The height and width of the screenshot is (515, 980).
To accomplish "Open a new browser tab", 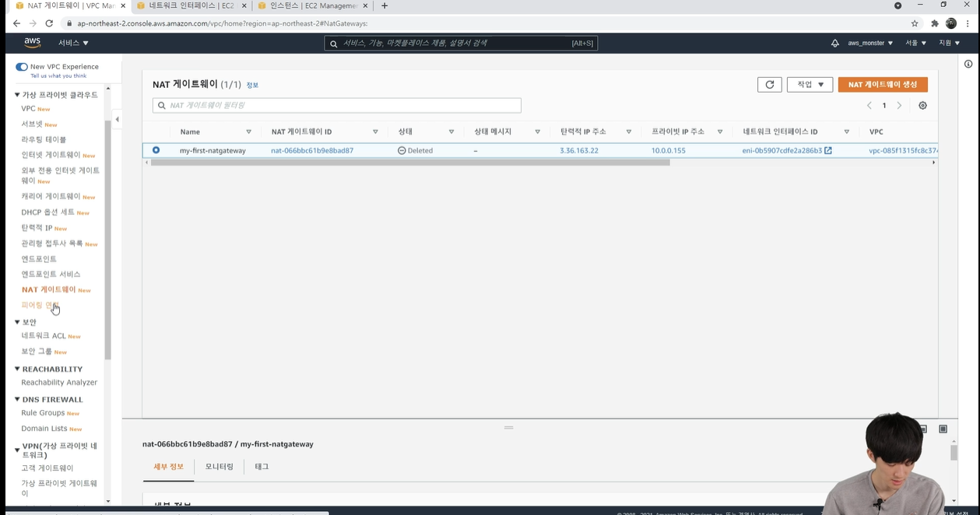I will point(385,5).
